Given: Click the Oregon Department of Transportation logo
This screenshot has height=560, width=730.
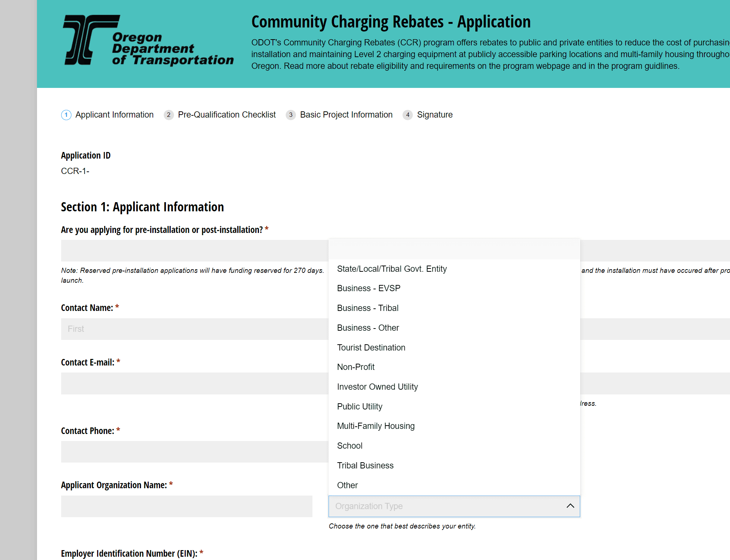Looking at the screenshot, I should pos(148,40).
